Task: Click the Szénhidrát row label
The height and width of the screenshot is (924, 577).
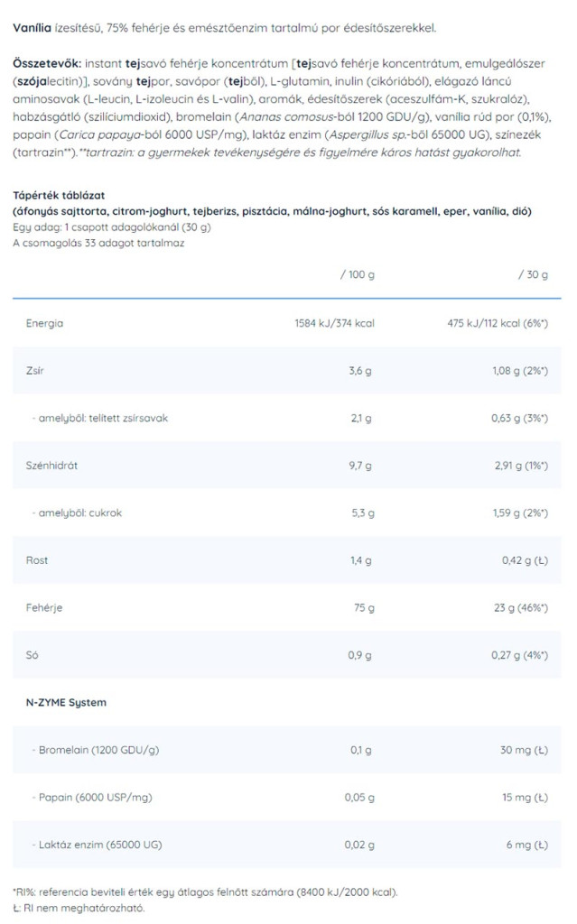Action: [x=51, y=466]
